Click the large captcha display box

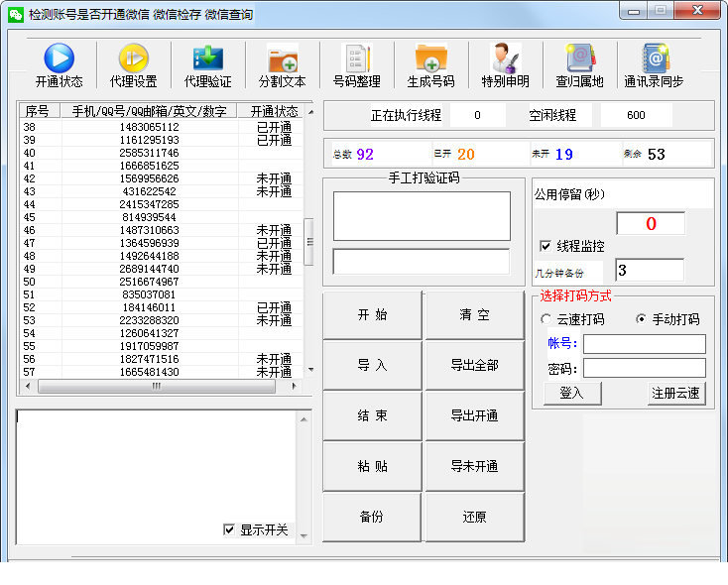pos(422,216)
